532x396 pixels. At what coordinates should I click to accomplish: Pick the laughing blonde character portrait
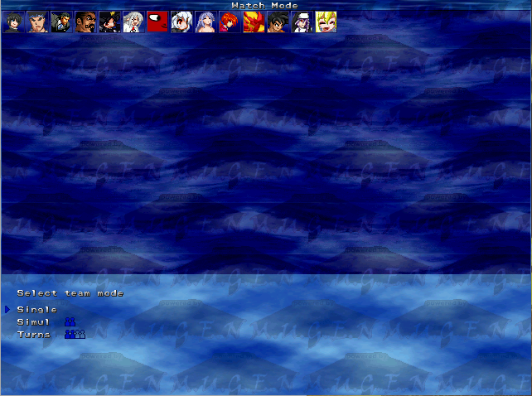326,22
